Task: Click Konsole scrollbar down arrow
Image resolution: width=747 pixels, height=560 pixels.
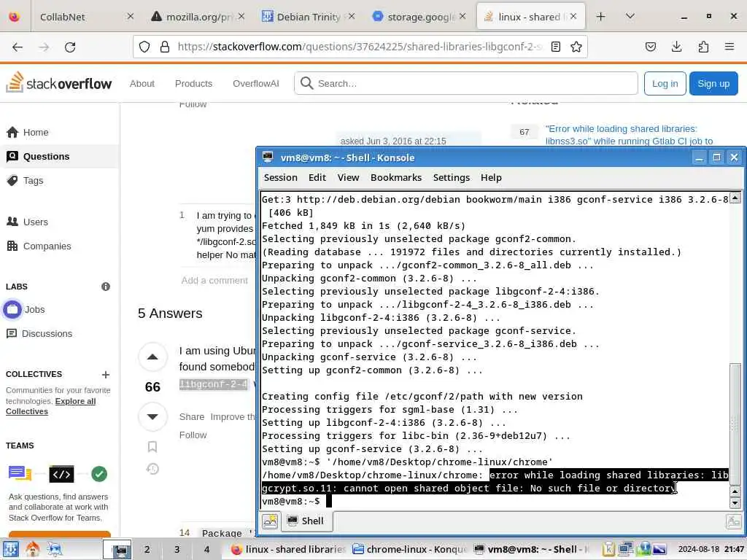Action: coord(735,503)
